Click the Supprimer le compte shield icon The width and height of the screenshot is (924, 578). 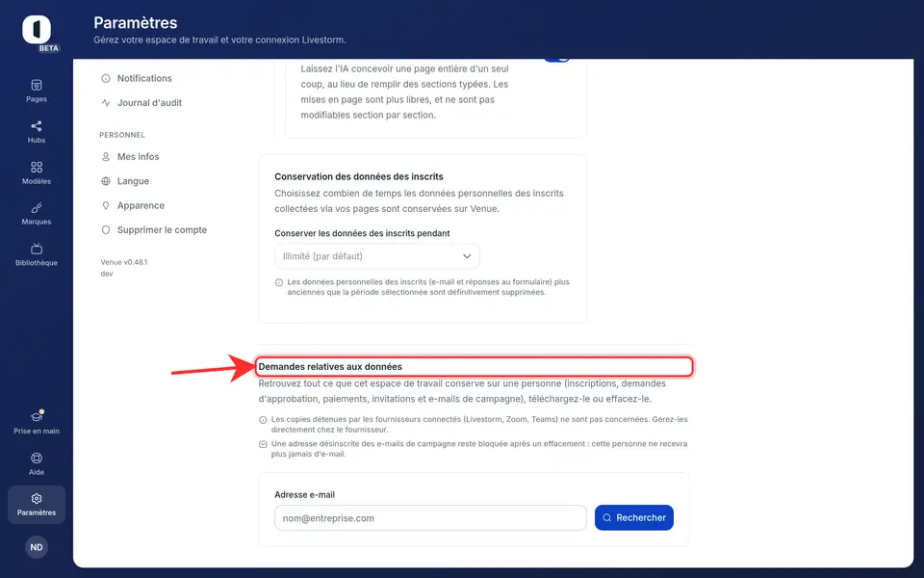(106, 230)
